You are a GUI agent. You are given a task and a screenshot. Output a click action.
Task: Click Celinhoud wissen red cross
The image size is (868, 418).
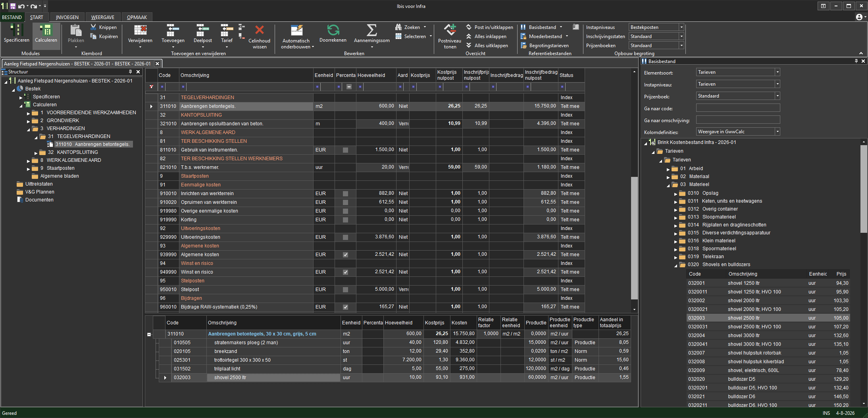[260, 30]
